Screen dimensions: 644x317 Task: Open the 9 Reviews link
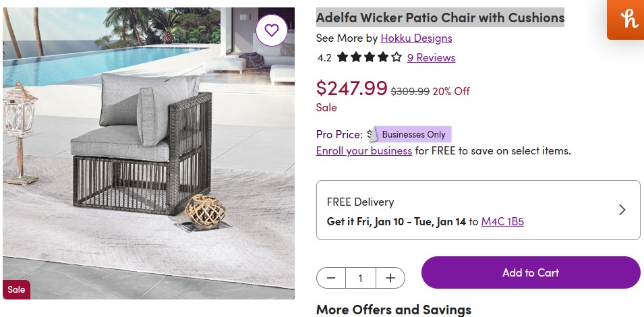tap(431, 57)
